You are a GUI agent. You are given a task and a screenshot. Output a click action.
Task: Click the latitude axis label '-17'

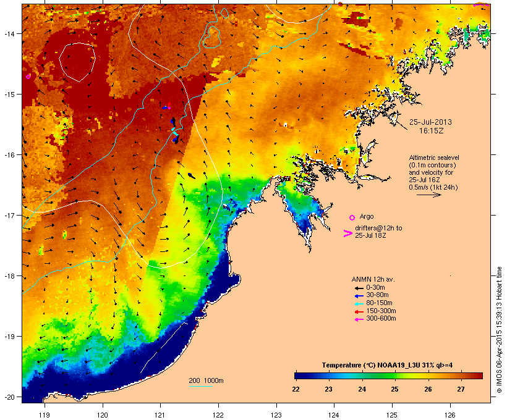[9, 216]
